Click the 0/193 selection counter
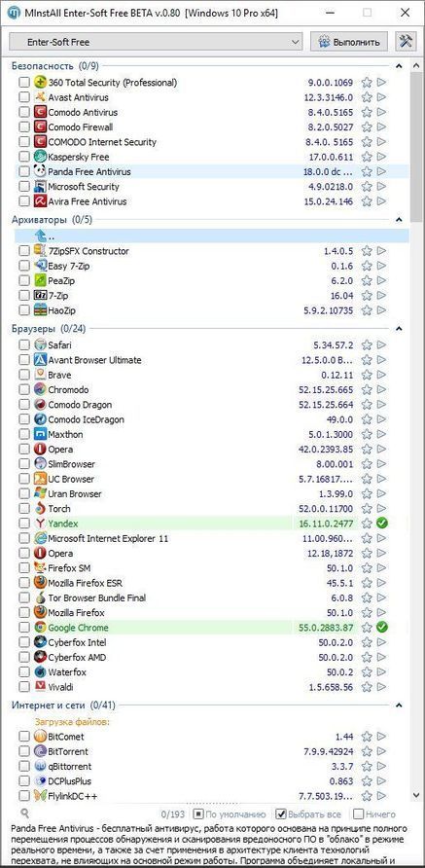The width and height of the screenshot is (425, 868). point(172,814)
